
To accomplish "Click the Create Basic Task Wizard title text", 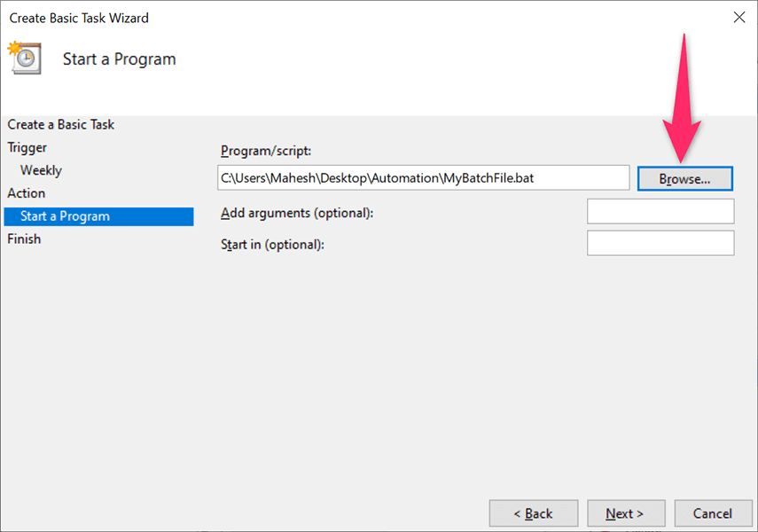I will pos(79,18).
